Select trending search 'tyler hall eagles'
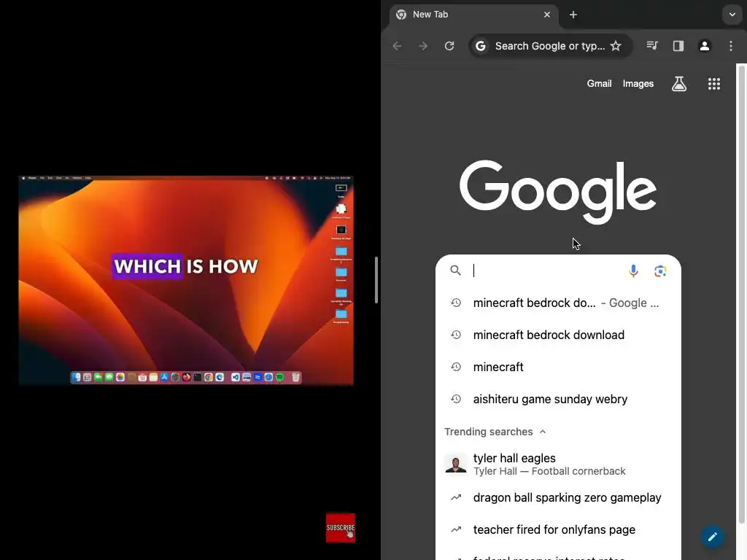The height and width of the screenshot is (560, 747). (x=558, y=464)
